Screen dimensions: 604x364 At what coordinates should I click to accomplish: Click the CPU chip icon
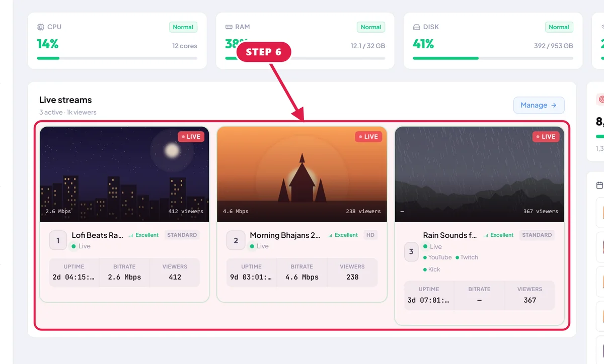pos(41,27)
